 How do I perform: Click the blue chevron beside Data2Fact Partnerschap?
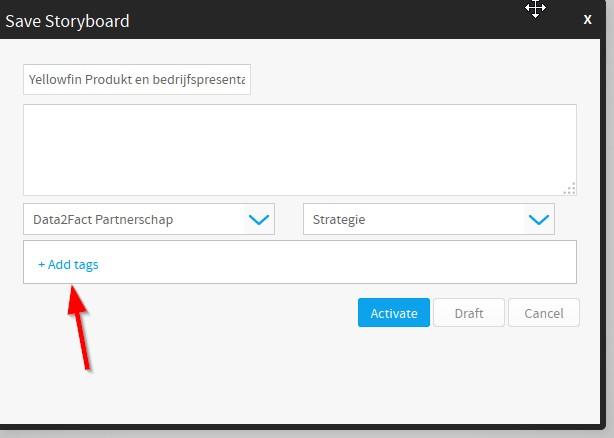[259, 220]
